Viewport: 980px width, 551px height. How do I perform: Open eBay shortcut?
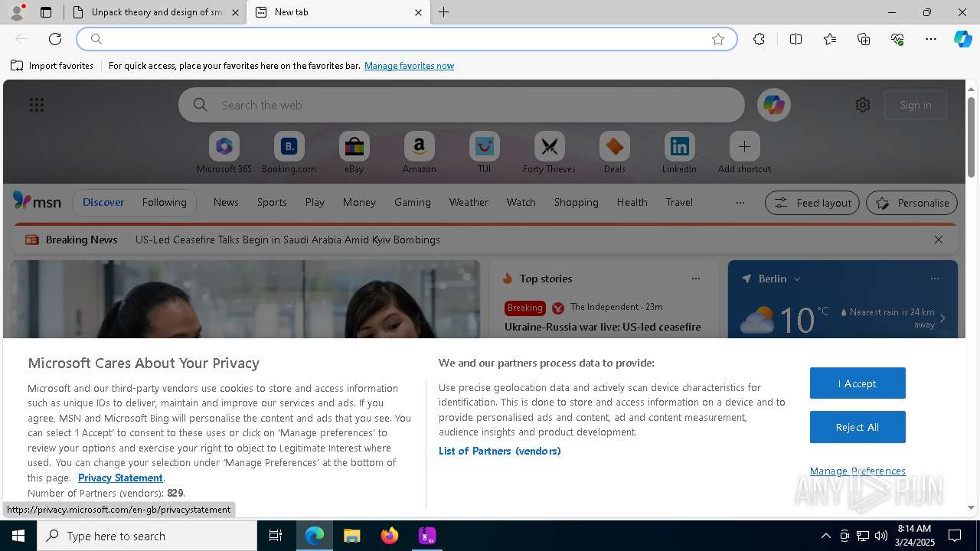point(354,153)
